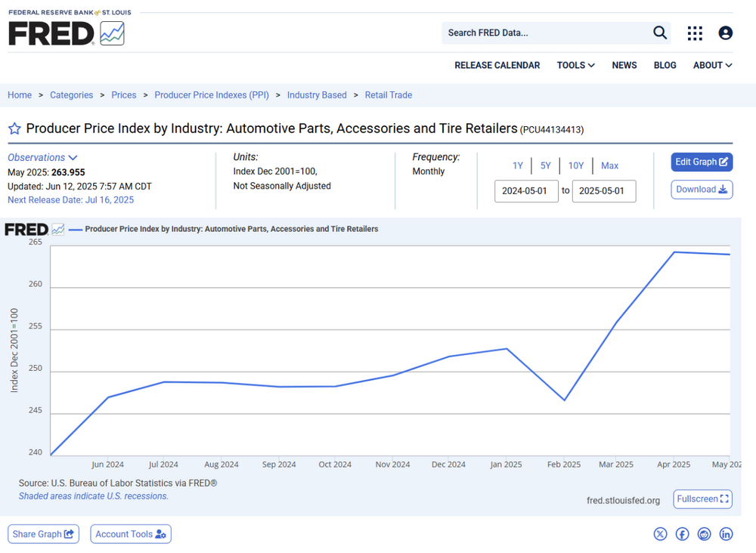Viewport: 756px width, 553px height.
Task: Set the date range to Max
Action: pos(609,165)
